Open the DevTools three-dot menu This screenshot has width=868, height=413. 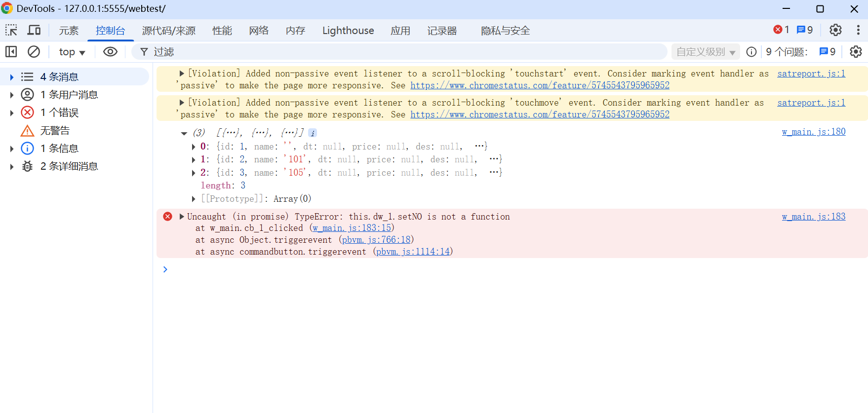[858, 30]
